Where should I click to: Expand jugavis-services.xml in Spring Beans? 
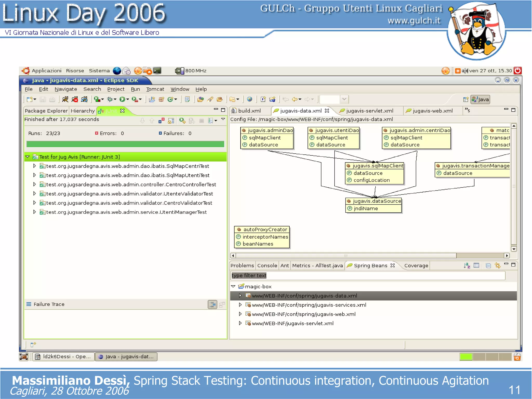tap(240, 305)
